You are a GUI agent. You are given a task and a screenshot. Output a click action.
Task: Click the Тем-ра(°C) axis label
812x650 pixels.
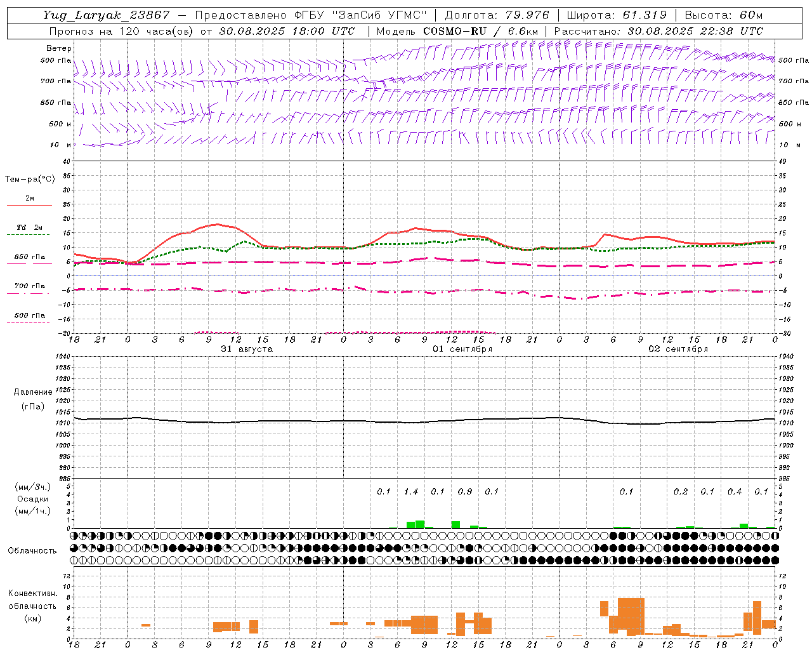pos(30,180)
